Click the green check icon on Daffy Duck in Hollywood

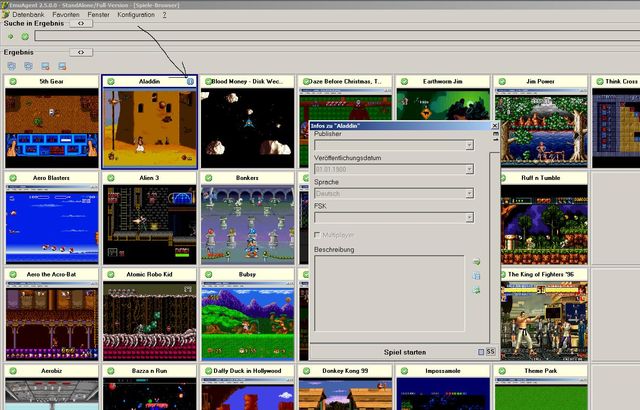click(209, 371)
